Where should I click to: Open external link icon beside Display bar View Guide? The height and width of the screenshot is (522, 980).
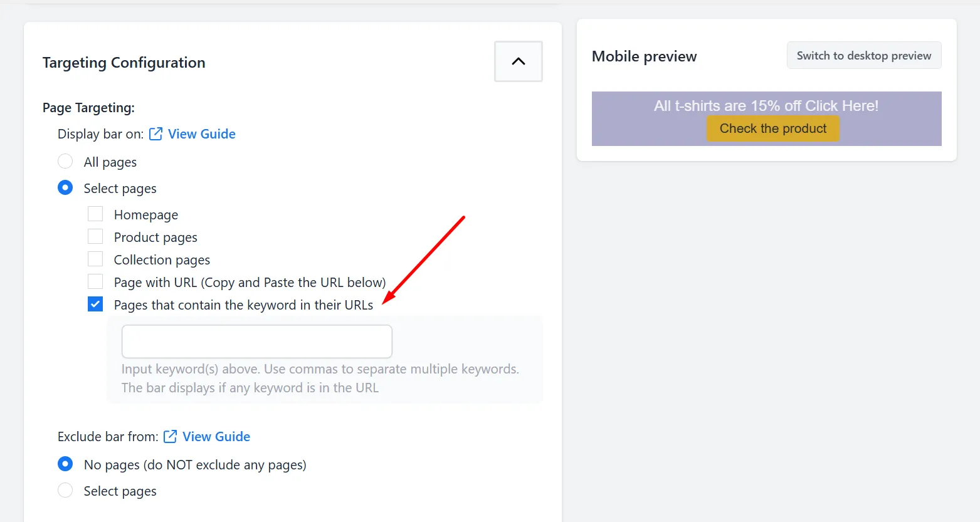click(155, 134)
